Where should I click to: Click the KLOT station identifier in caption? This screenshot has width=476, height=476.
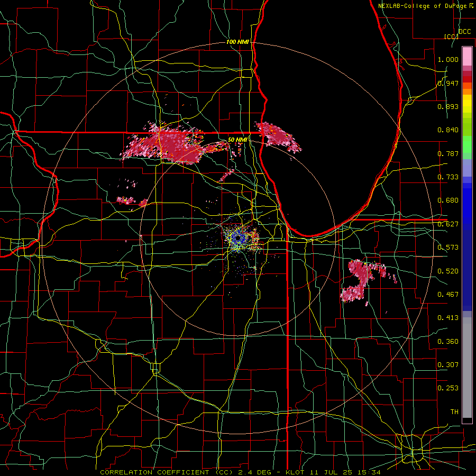[295, 472]
